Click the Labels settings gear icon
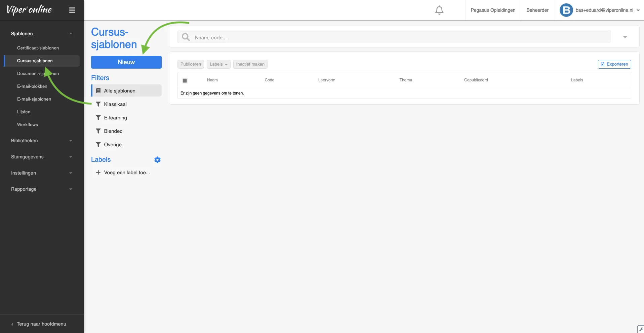Screen dimensions: 644x333 click(157, 160)
